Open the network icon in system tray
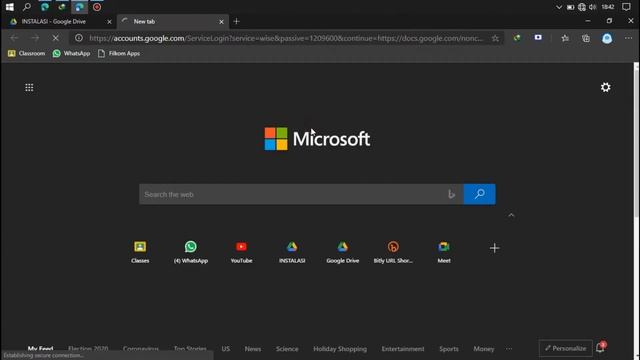The height and width of the screenshot is (360, 640). point(582,7)
